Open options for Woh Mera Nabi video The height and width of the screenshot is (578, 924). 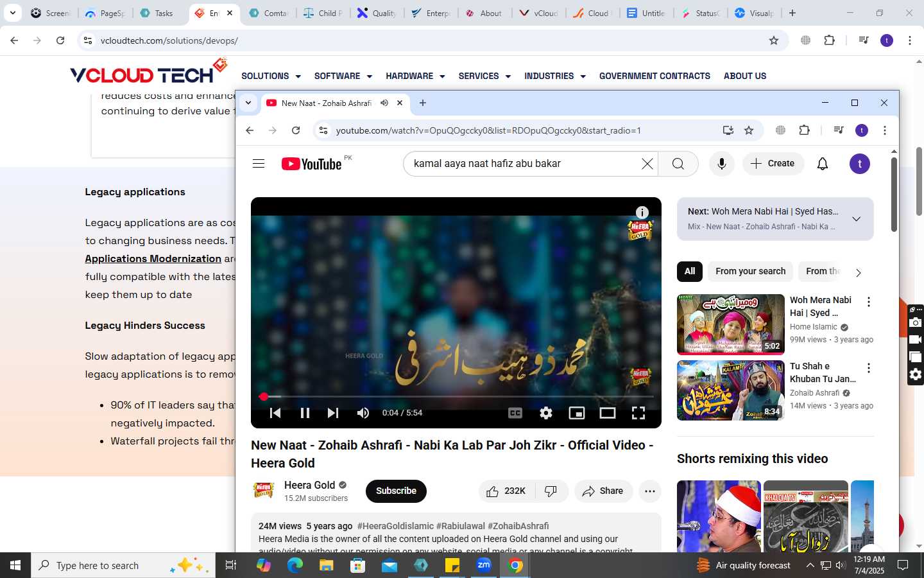[x=869, y=302]
